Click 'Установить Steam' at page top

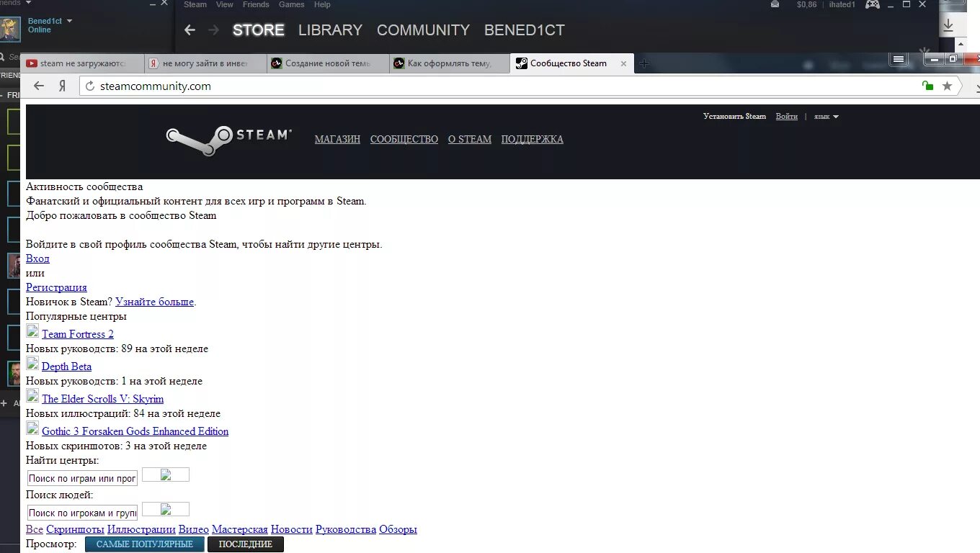click(735, 117)
